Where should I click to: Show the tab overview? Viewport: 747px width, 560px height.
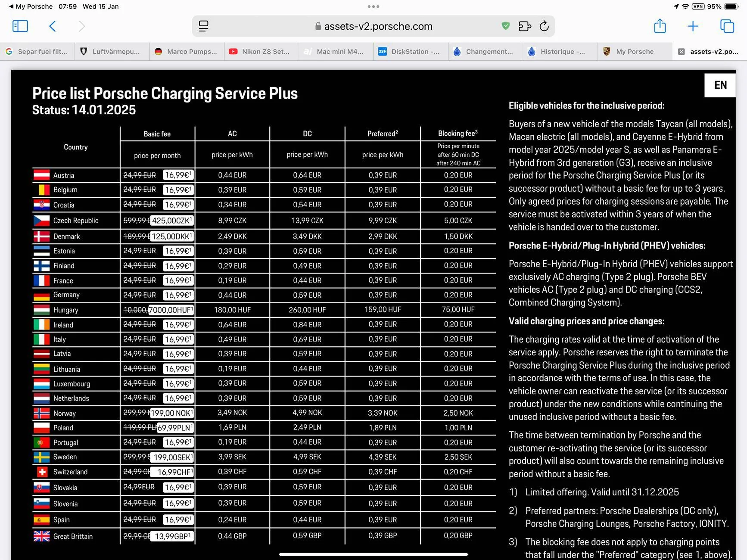tap(727, 26)
